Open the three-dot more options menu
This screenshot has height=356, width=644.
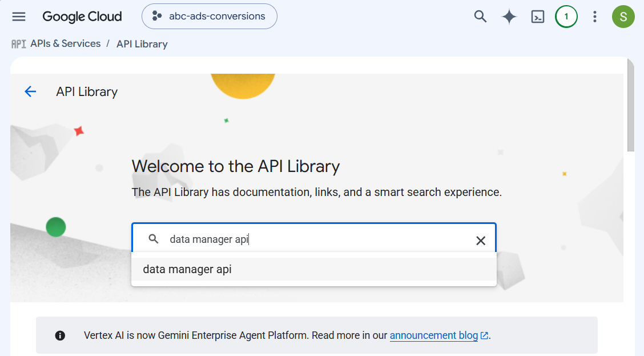click(595, 17)
